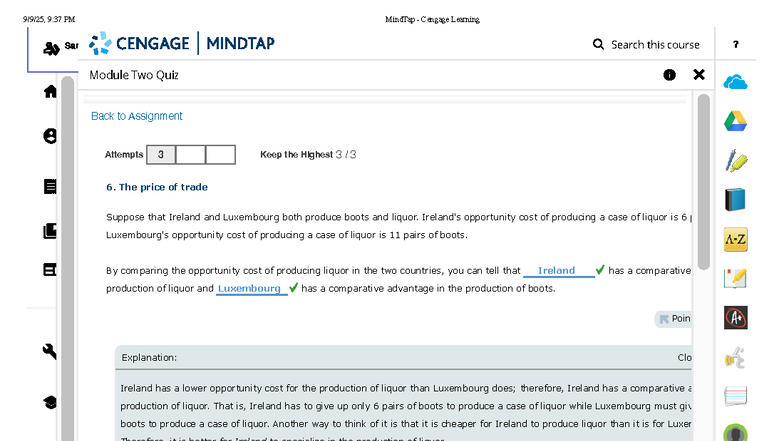Click the A+ grade icon
The width and height of the screenshot is (784, 441).
[x=736, y=317]
